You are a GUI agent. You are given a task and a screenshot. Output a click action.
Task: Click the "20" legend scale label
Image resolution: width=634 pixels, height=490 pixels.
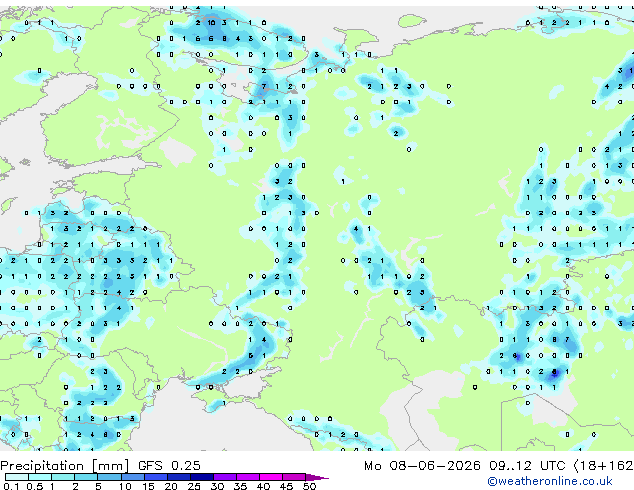[171, 486]
